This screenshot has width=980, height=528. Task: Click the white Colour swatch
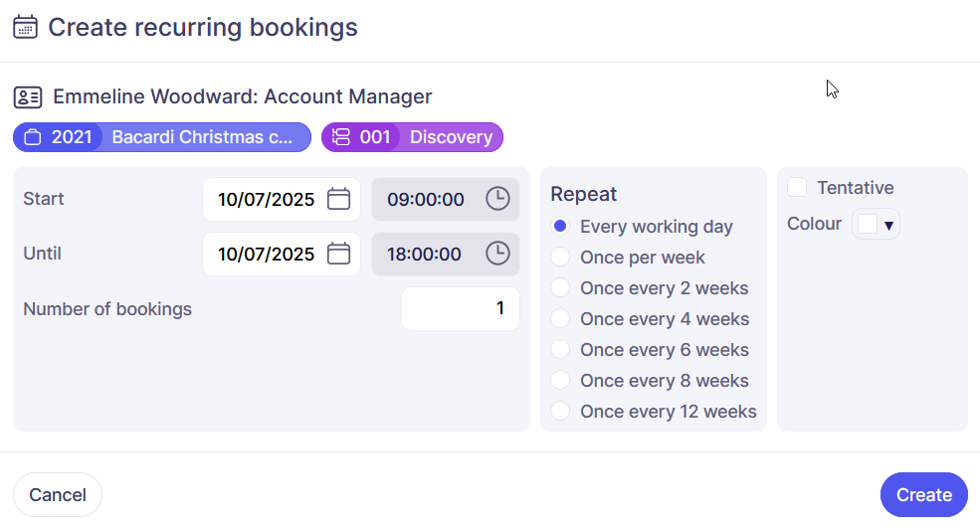(868, 225)
